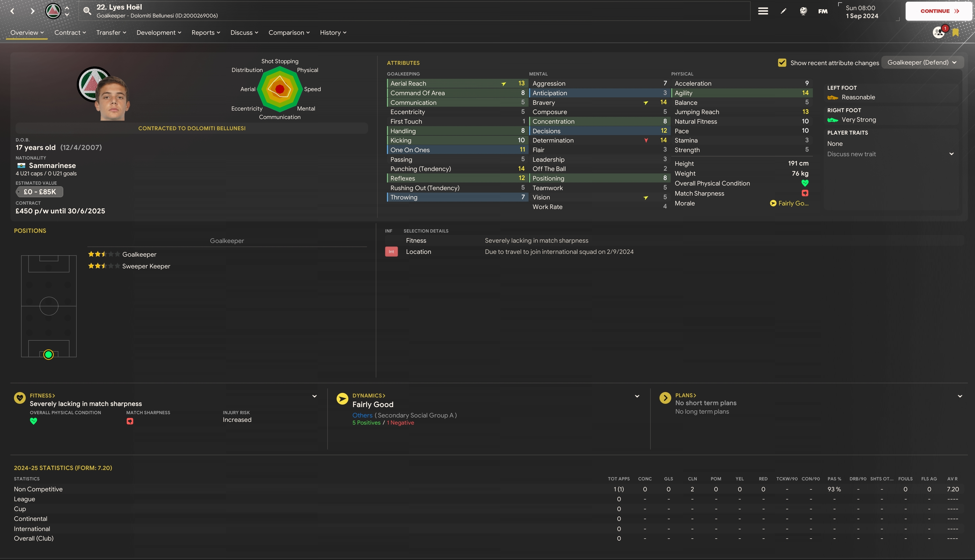Click the pencil edit icon
The image size is (975, 560).
(x=783, y=11)
